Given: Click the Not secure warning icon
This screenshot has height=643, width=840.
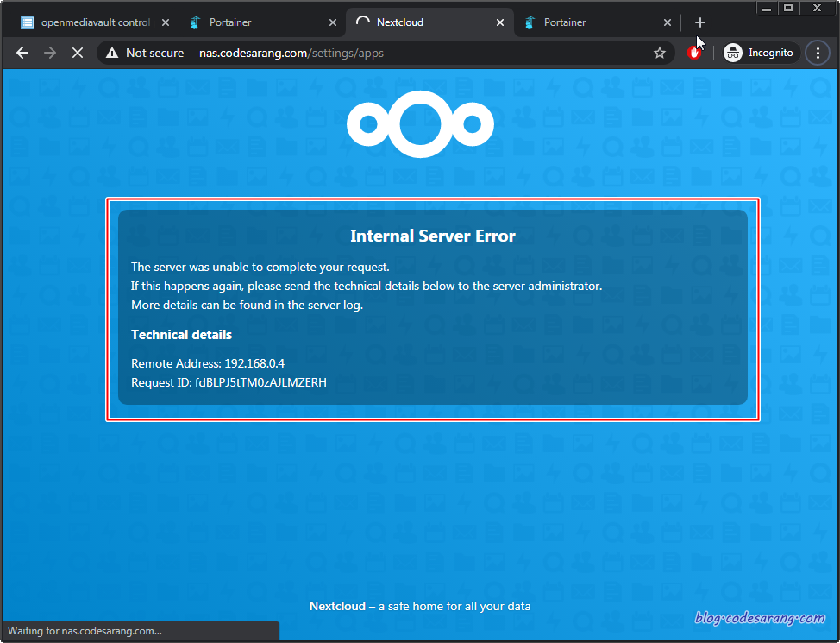Looking at the screenshot, I should tap(112, 53).
